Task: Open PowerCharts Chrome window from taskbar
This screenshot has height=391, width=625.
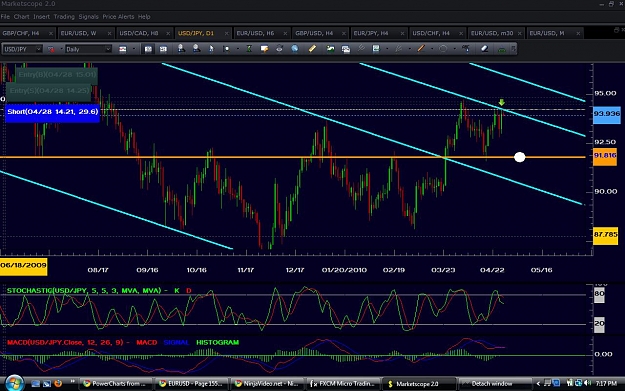Action: [116, 383]
